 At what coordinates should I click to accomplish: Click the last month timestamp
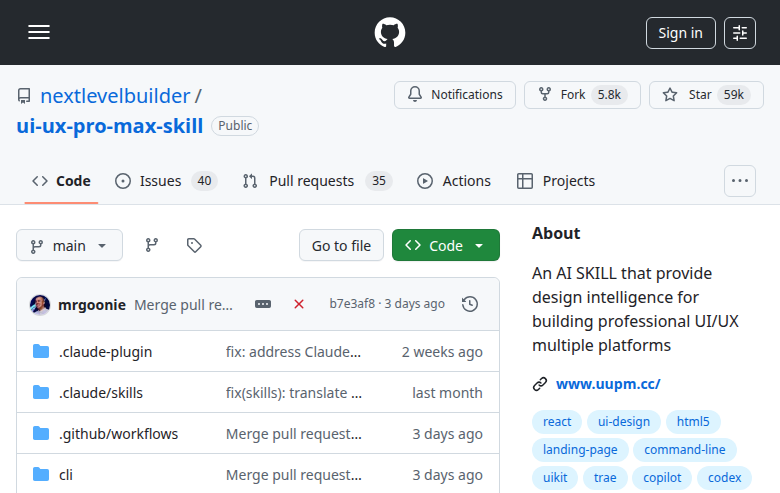tap(447, 393)
